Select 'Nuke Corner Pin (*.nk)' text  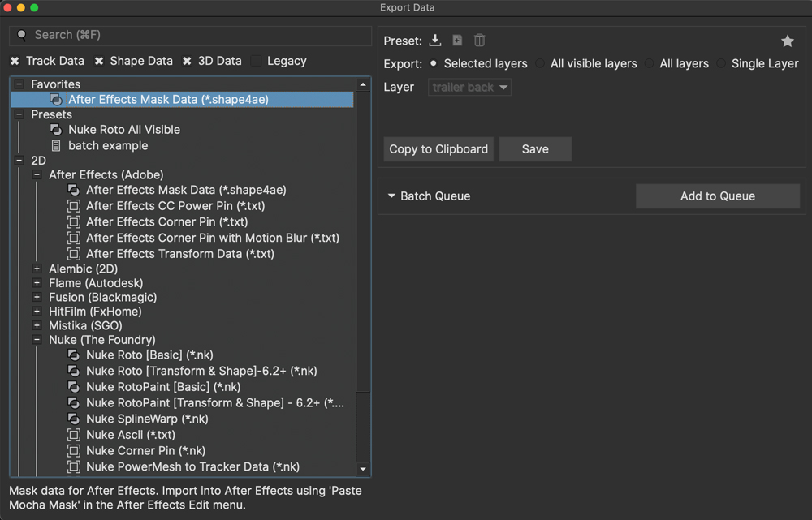[145, 451]
